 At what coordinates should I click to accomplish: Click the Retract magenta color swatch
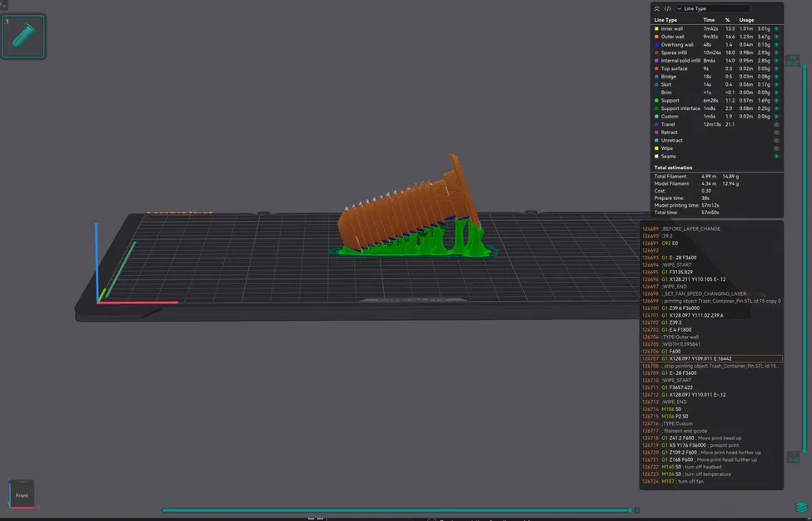click(656, 133)
